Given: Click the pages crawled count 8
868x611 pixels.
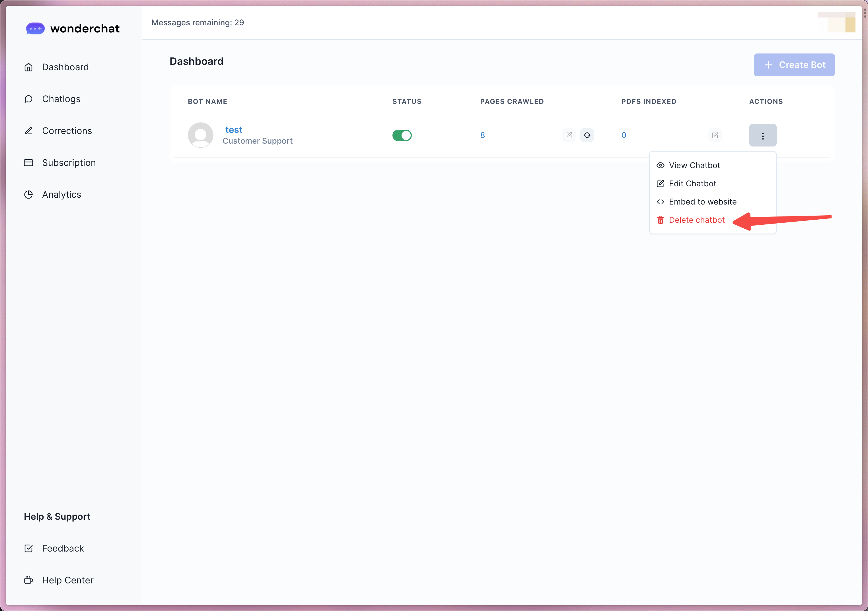Looking at the screenshot, I should [x=482, y=135].
